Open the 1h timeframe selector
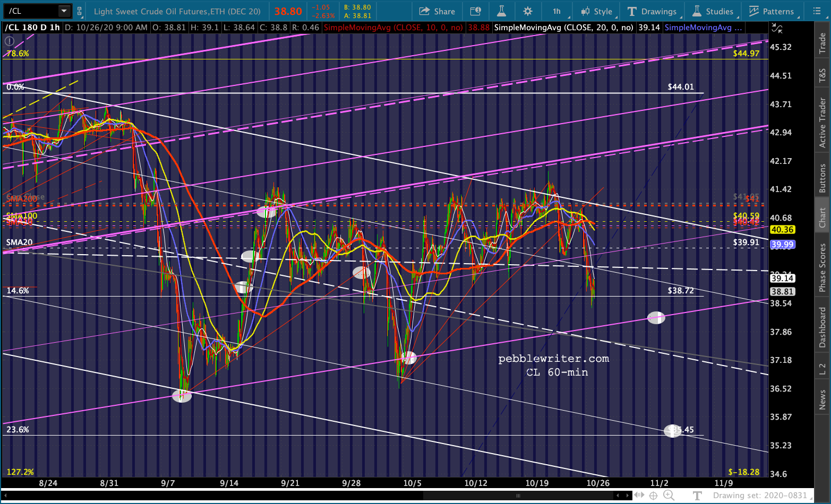This screenshot has height=504, width=831. point(558,11)
